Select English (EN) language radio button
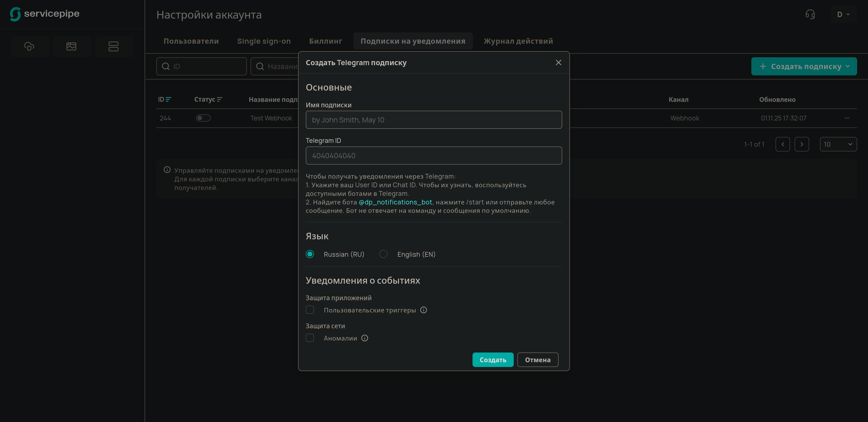This screenshot has height=422, width=868. click(x=383, y=254)
